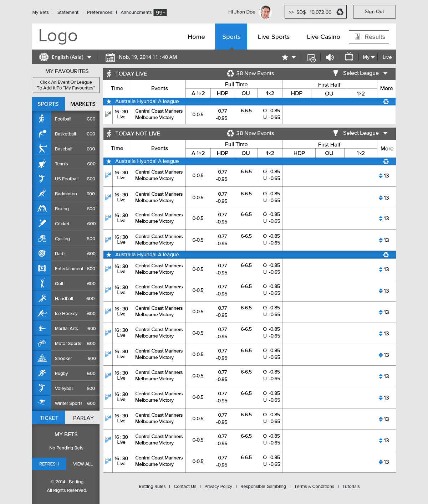
Task: Click the Badminton sport icon
Action: tap(42, 194)
